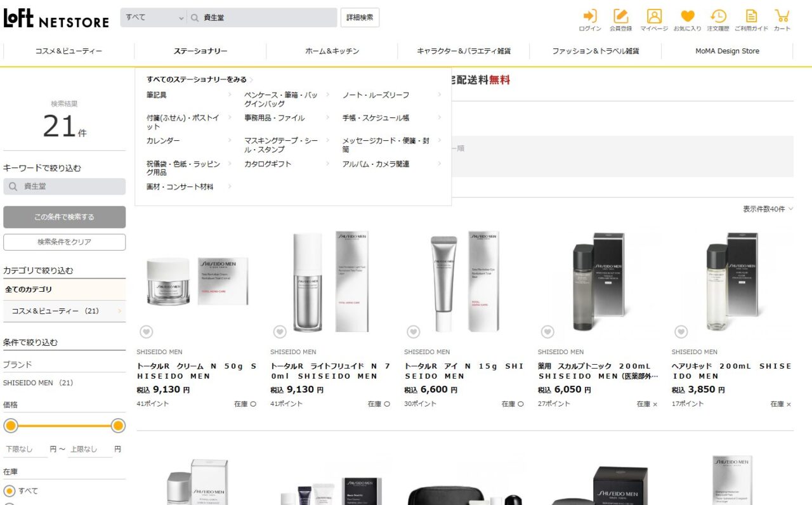Click the Loft Netstore logo
The height and width of the screenshot is (505, 812).
[56, 18]
